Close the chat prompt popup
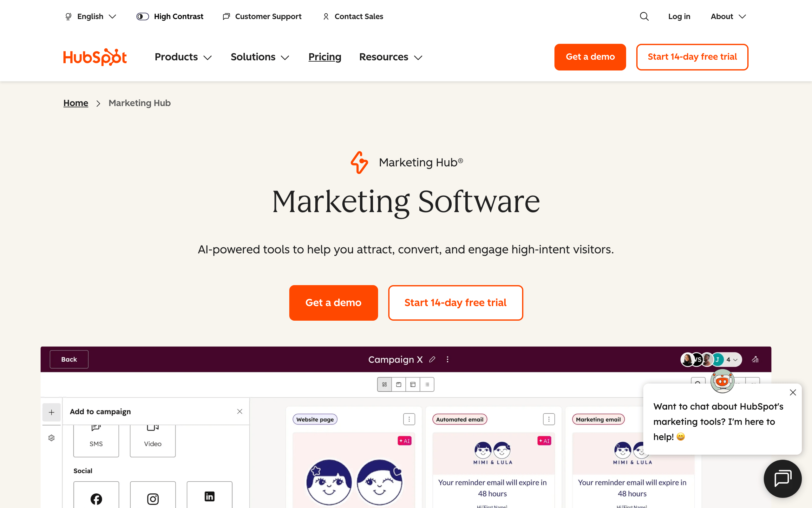This screenshot has height=508, width=812. tap(793, 392)
